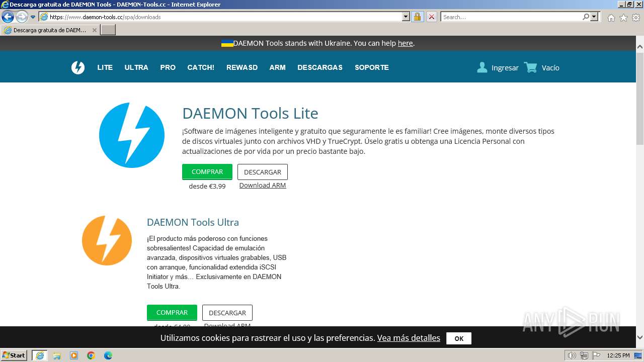Click COMPRAR for DAEMON Tools Lite
644x362 pixels.
click(207, 172)
